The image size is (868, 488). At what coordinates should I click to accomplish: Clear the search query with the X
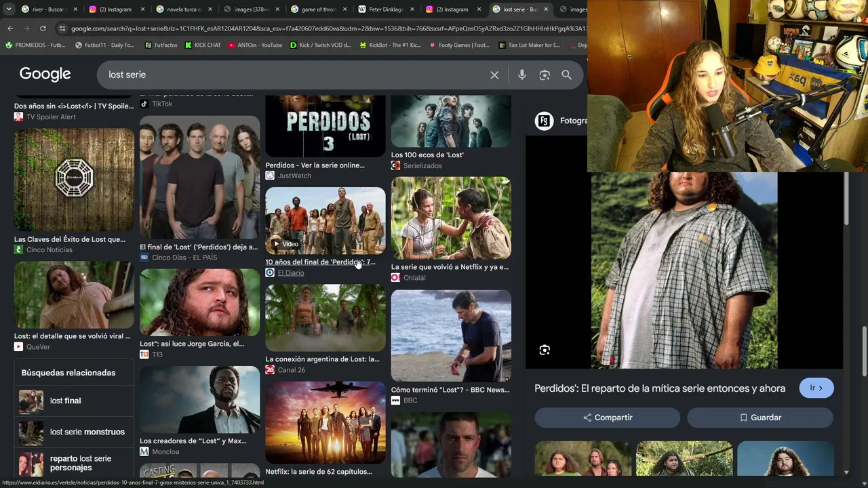[x=494, y=75]
